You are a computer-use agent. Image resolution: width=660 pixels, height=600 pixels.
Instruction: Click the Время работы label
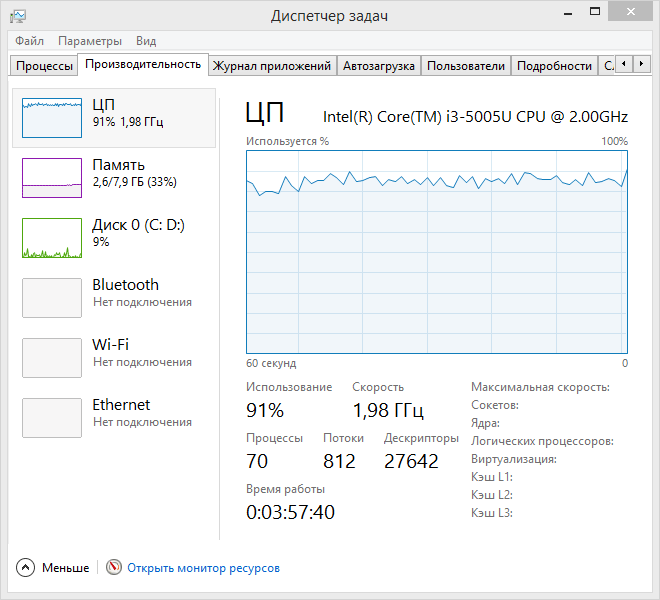tap(285, 489)
